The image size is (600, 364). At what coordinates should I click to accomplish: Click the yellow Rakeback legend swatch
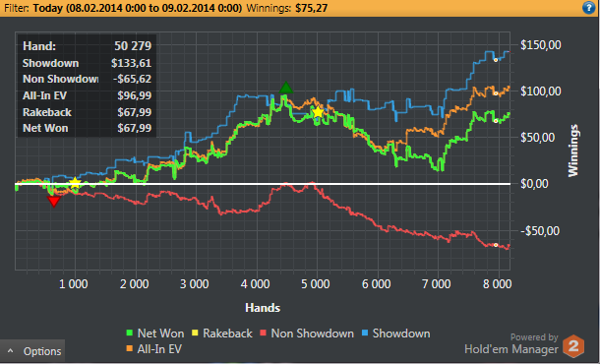coord(195,333)
